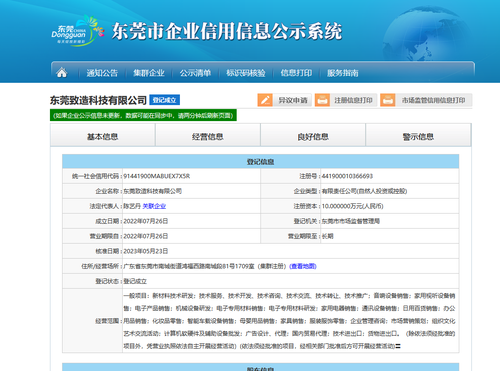Open the 查看地图 link

point(303,266)
